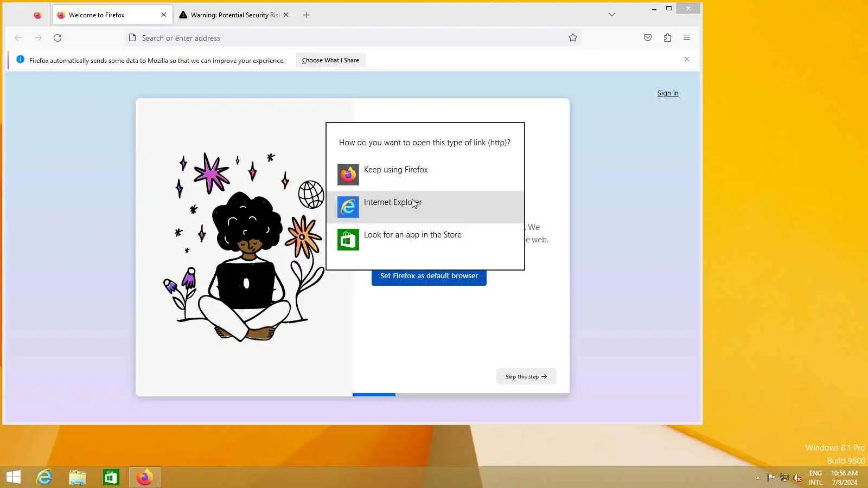This screenshot has width=868, height=488.
Task: Open the Windows Start button
Action: click(14, 477)
